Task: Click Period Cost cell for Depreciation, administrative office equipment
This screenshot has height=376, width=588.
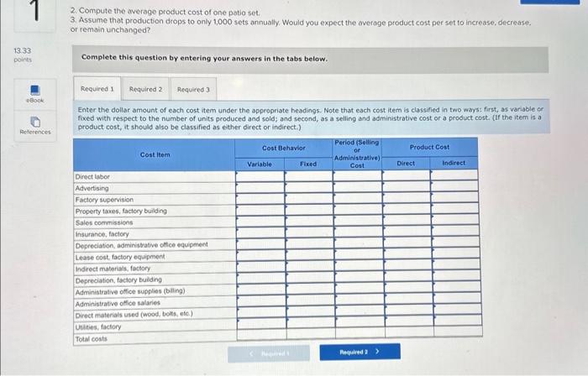Action: 359,243
